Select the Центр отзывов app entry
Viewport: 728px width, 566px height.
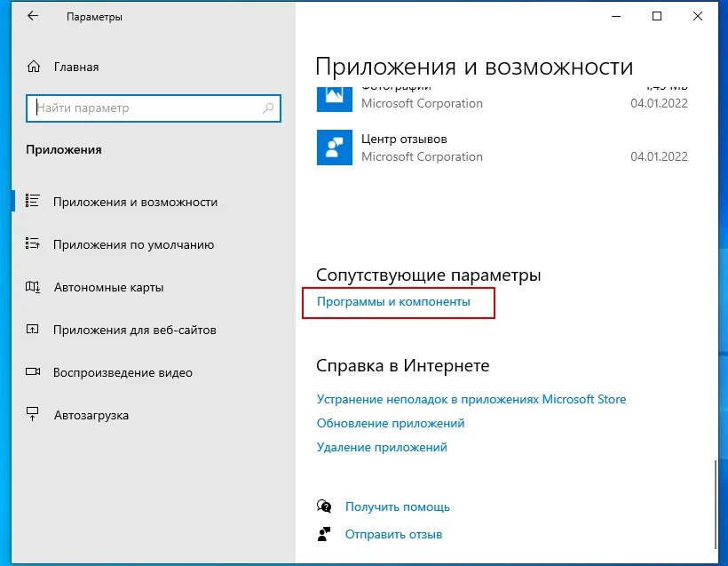502,147
